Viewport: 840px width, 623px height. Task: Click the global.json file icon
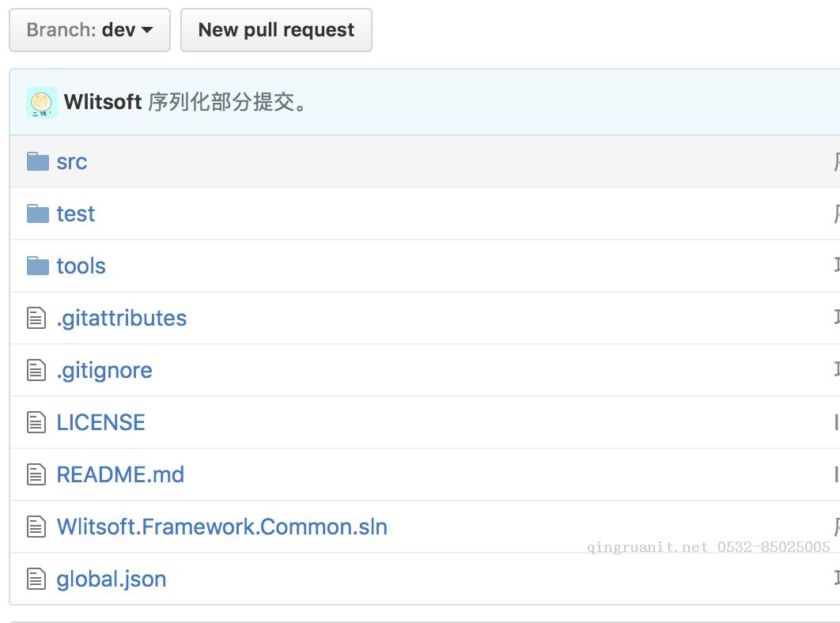tap(36, 580)
